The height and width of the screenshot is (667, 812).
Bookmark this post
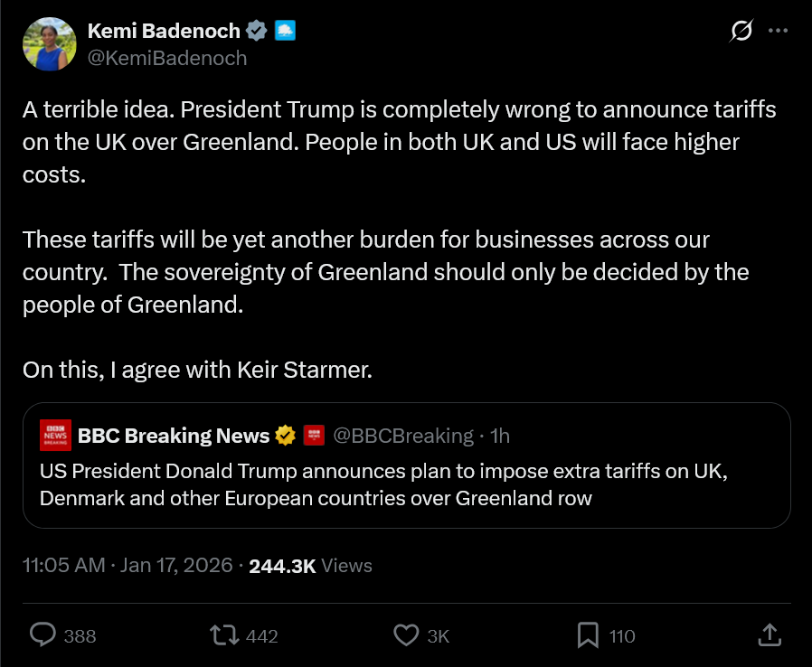tap(588, 635)
